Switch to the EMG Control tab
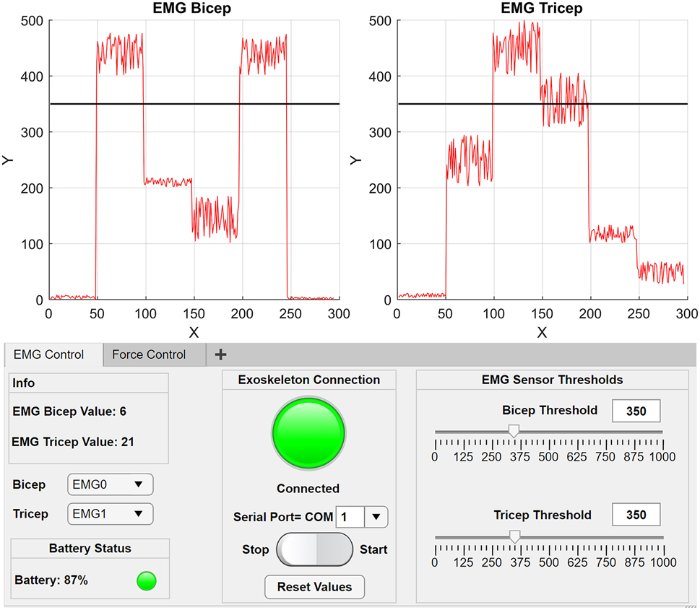Viewport: 700px width, 610px height. 49,354
